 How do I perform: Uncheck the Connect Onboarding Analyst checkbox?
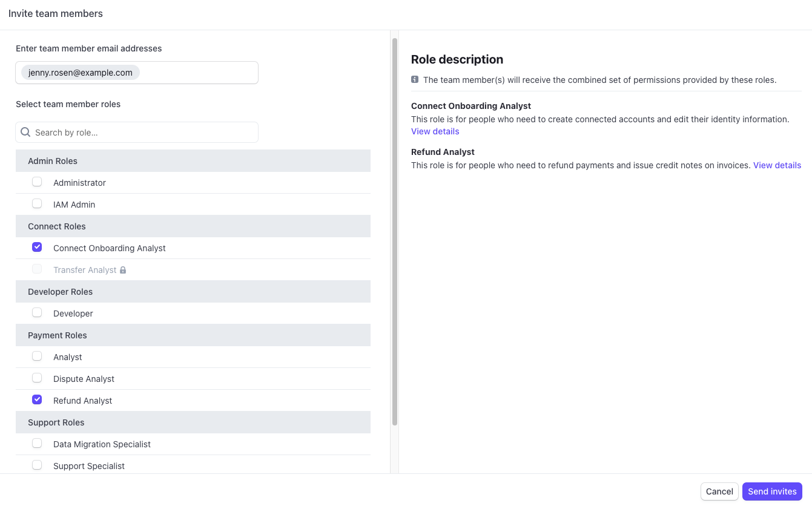pyautogui.click(x=37, y=247)
